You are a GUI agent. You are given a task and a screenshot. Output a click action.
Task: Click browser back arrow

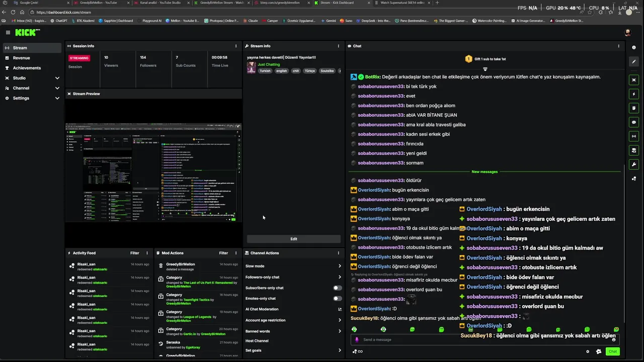[5, 12]
